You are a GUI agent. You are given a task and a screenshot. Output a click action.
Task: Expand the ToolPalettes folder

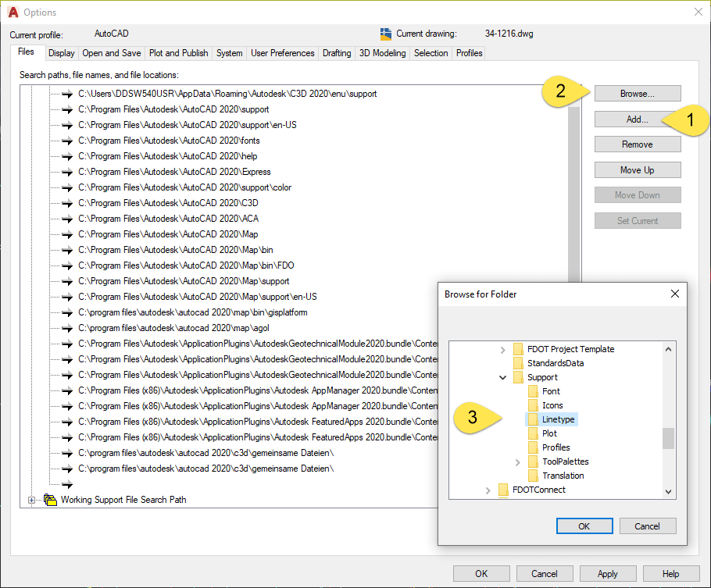tap(517, 461)
